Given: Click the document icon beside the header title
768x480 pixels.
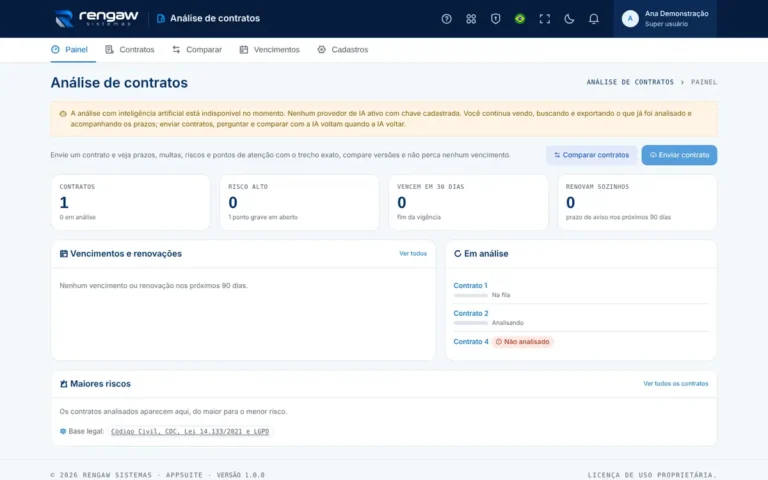Looking at the screenshot, I should pyautogui.click(x=161, y=19).
